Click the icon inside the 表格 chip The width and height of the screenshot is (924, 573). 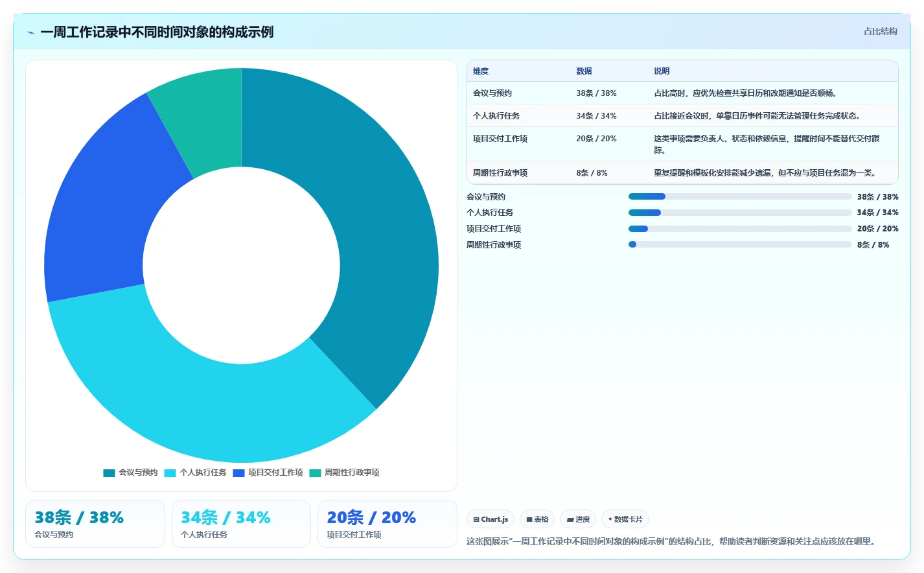click(x=529, y=520)
